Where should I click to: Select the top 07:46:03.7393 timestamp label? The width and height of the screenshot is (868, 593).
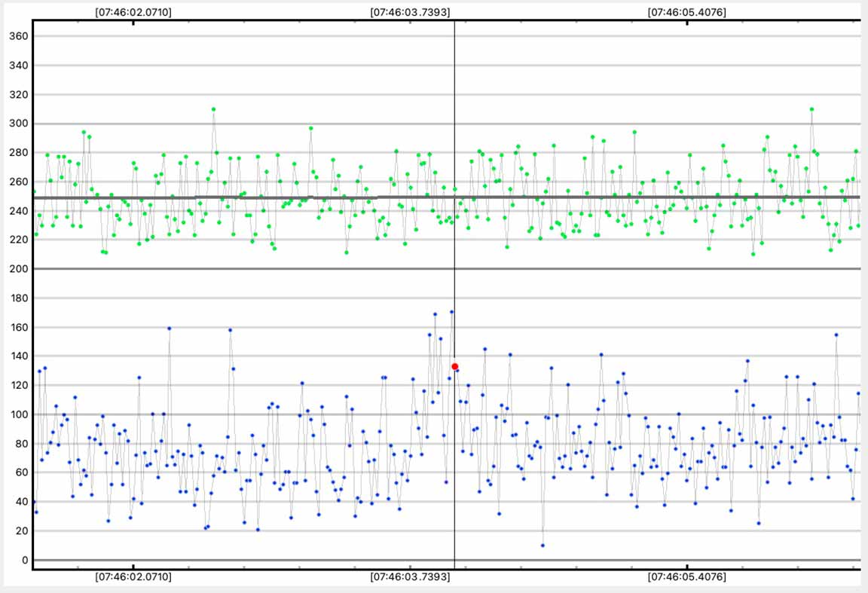tap(410, 13)
